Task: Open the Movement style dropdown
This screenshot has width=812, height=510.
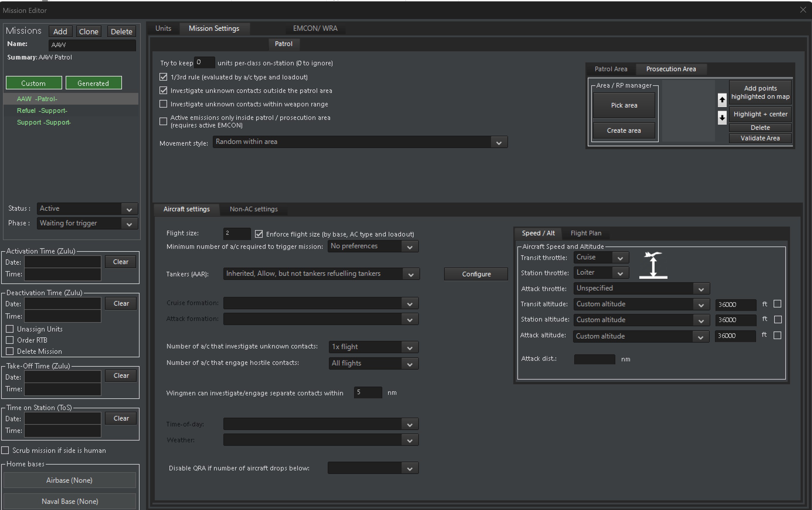Action: 360,142
